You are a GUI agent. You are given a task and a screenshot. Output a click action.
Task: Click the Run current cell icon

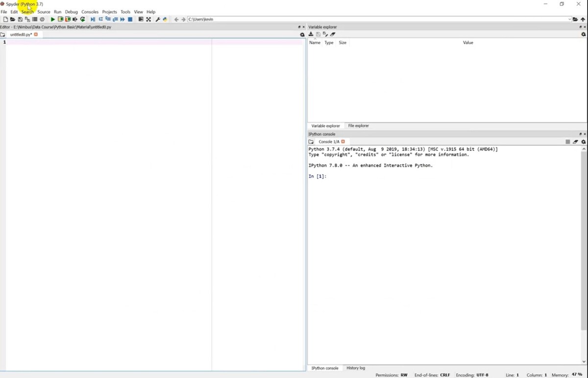[x=60, y=20]
